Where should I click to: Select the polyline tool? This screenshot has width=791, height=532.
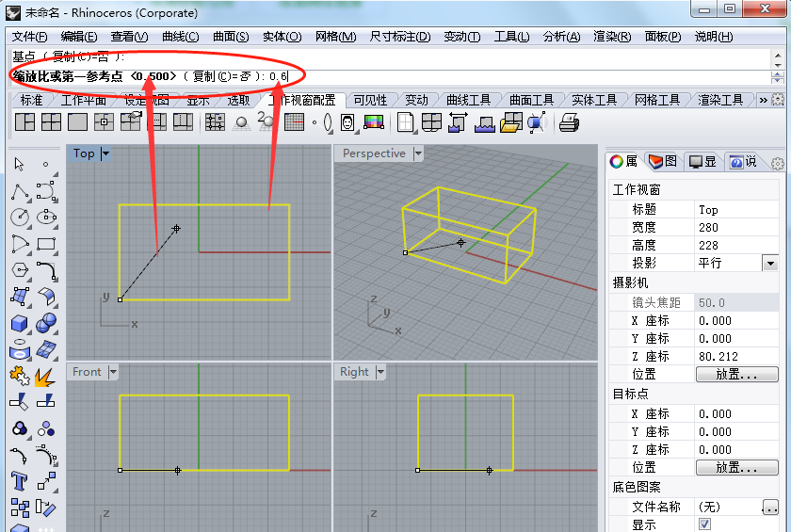(x=19, y=192)
